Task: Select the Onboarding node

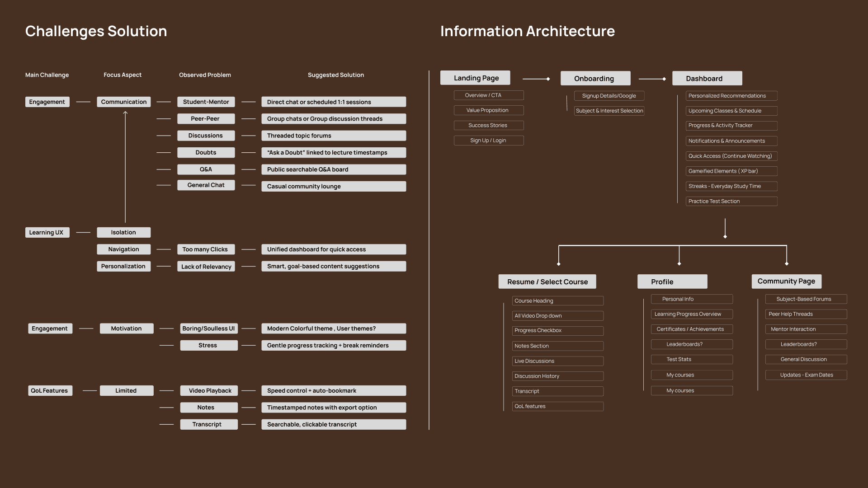Action: pos(595,78)
